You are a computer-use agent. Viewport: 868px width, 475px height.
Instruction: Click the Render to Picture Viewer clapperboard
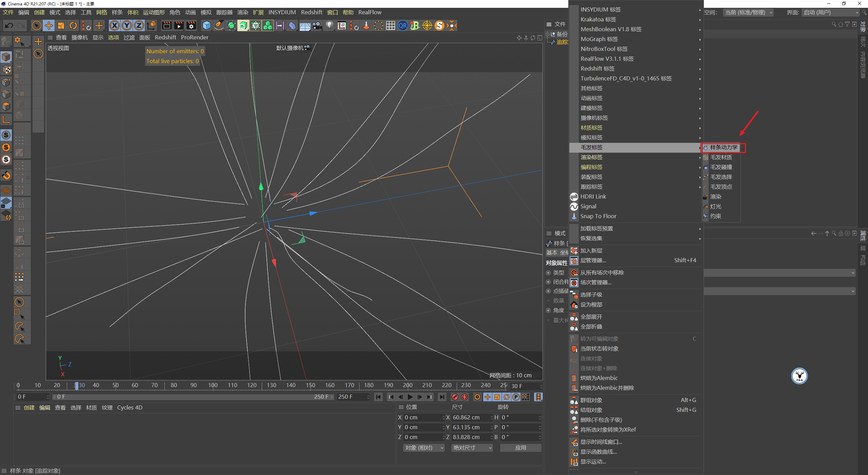coord(179,25)
